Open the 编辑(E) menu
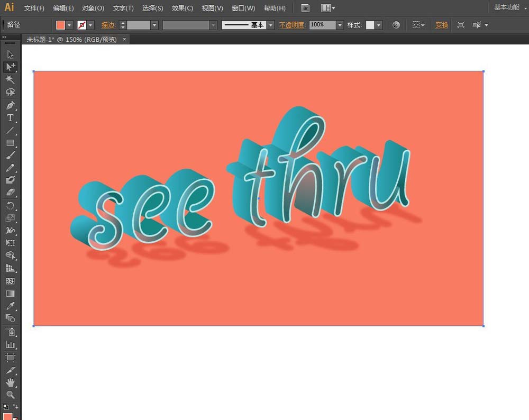529x420 pixels. pyautogui.click(x=63, y=8)
